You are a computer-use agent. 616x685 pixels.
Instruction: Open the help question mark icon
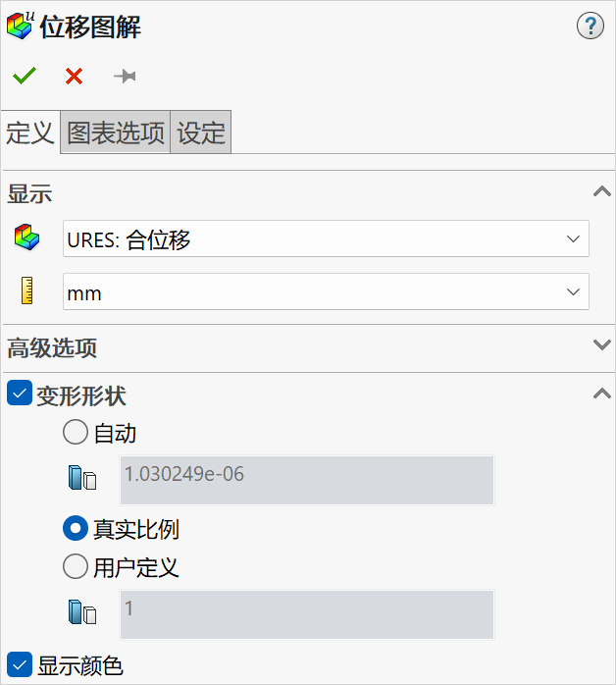tap(590, 26)
